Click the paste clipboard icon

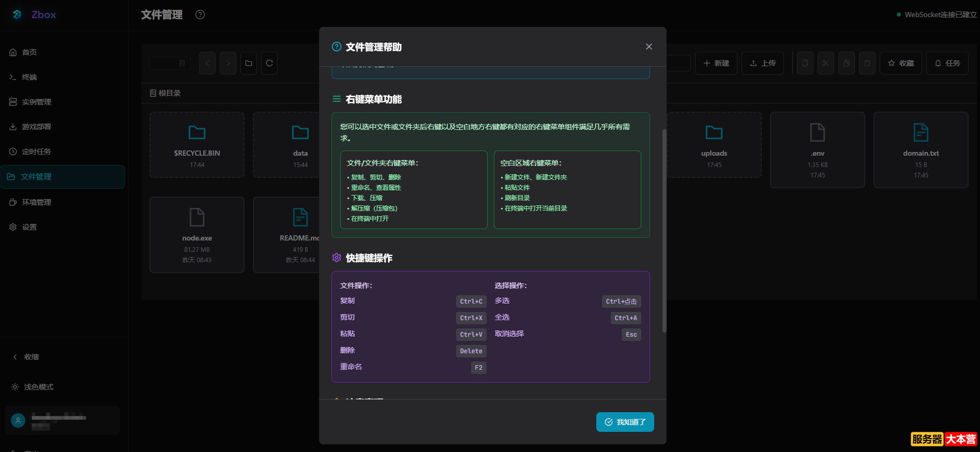coord(847,63)
